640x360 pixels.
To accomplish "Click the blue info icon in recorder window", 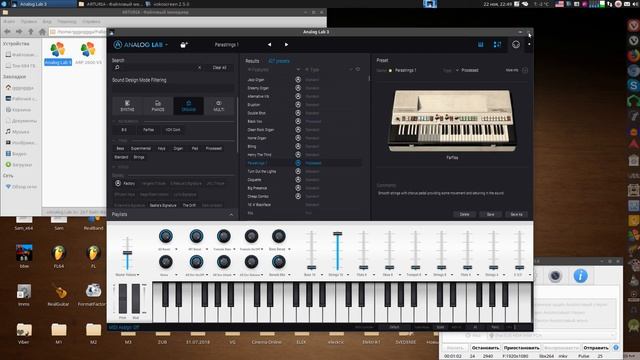I will pyautogui.click(x=580, y=276).
